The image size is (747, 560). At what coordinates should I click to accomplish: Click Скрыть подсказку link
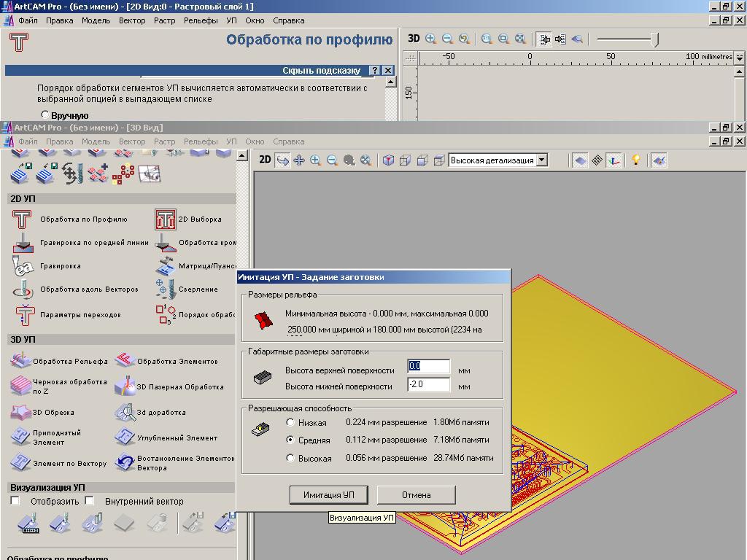pos(322,71)
